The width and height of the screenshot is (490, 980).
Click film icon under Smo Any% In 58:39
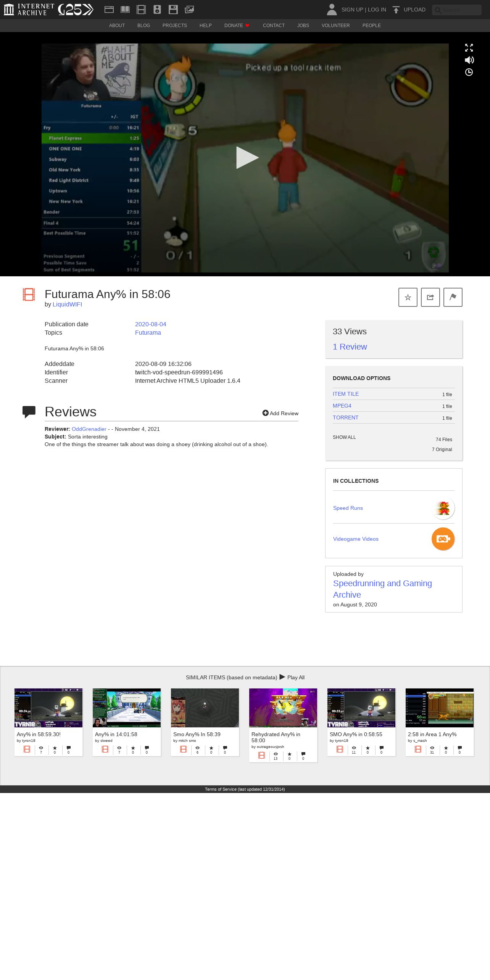point(183,749)
